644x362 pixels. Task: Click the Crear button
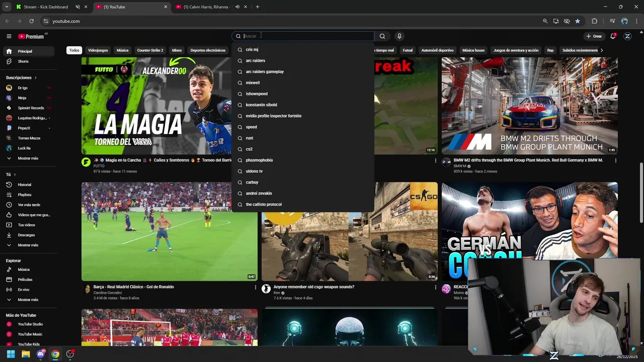(x=594, y=36)
